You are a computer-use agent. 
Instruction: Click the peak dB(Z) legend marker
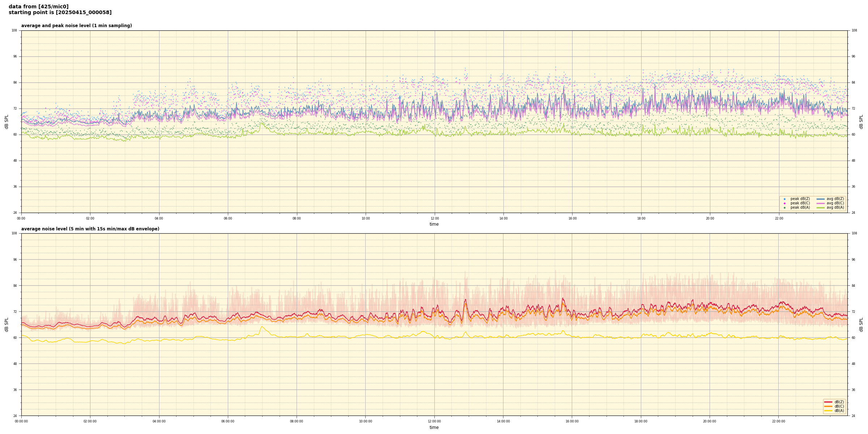(784, 199)
